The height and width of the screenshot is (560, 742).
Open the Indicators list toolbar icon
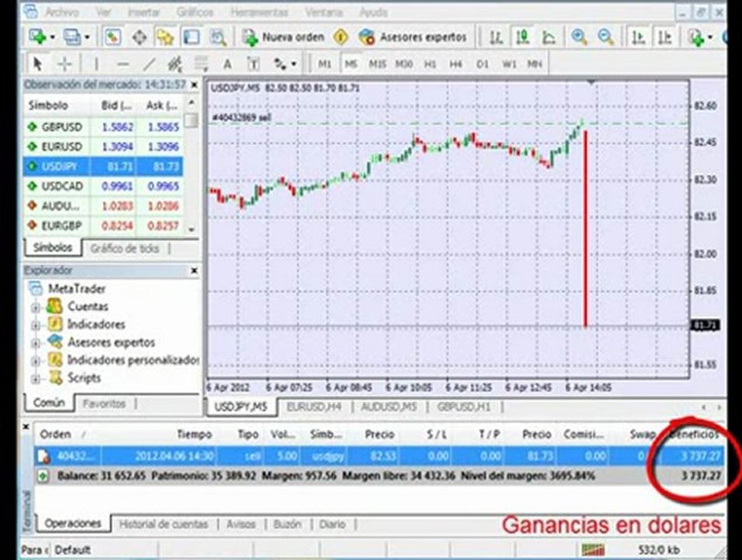tap(696, 37)
